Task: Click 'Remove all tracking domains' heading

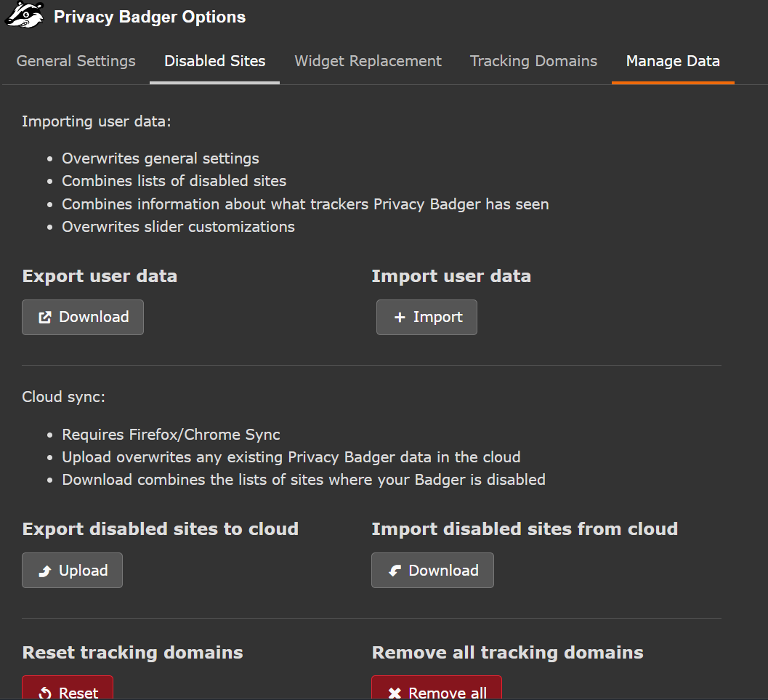Action: tap(507, 653)
